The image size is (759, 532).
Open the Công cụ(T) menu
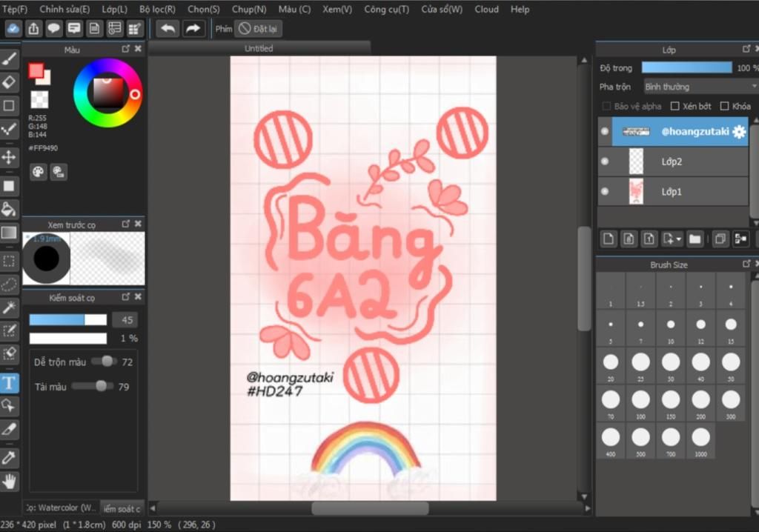[x=386, y=9]
